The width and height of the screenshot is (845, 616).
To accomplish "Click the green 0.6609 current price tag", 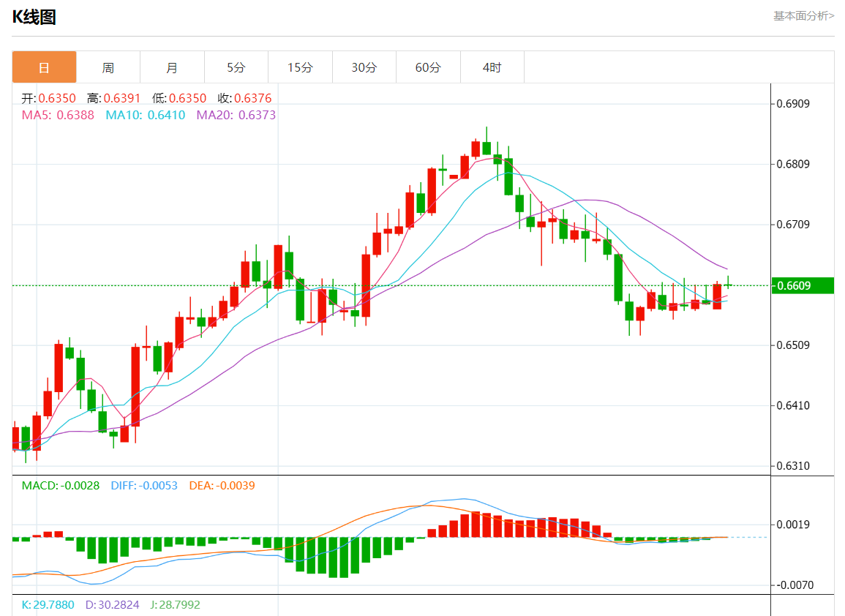I will pos(803,285).
